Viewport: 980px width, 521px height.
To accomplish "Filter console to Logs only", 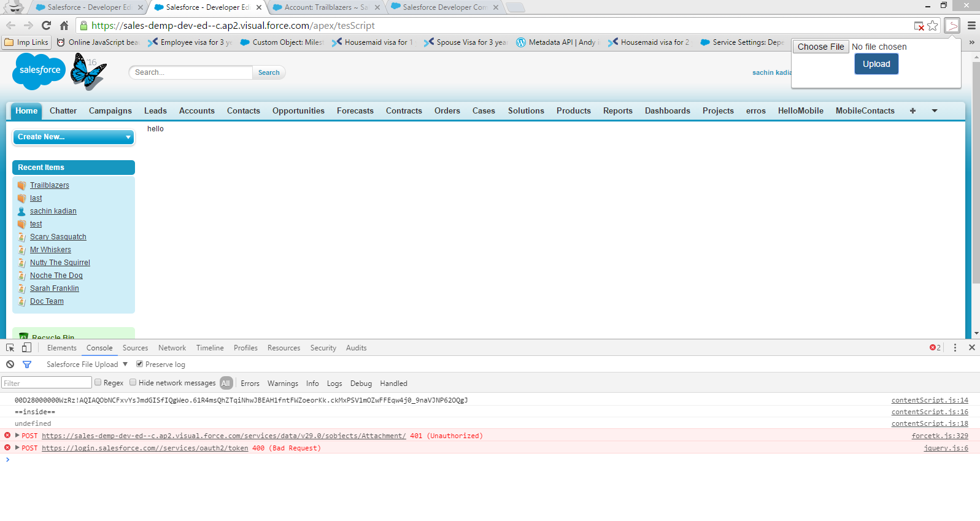I will 334,384.
